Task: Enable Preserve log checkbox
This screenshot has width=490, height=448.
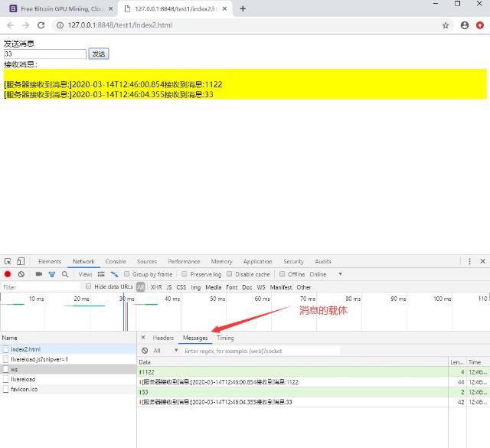Action: [x=185, y=274]
